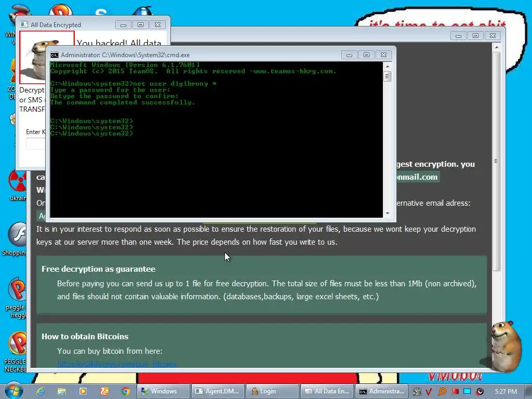Click the cmd.exe vertical scrollbar thumb

[388, 76]
